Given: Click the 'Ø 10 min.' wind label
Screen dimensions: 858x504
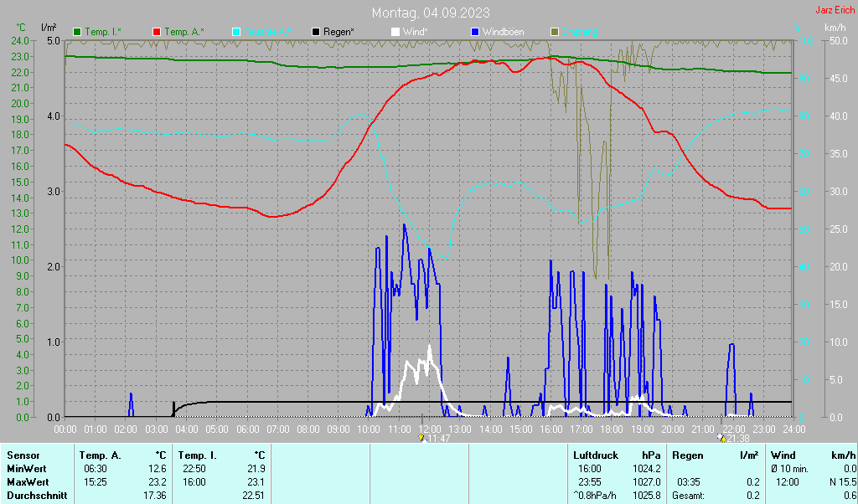Looking at the screenshot, I should point(789,469).
